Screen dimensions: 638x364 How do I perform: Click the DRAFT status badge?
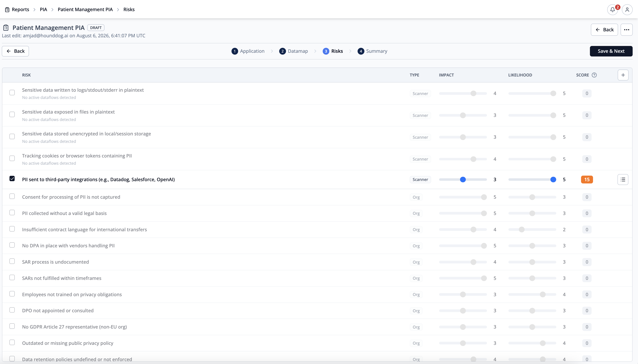point(96,28)
